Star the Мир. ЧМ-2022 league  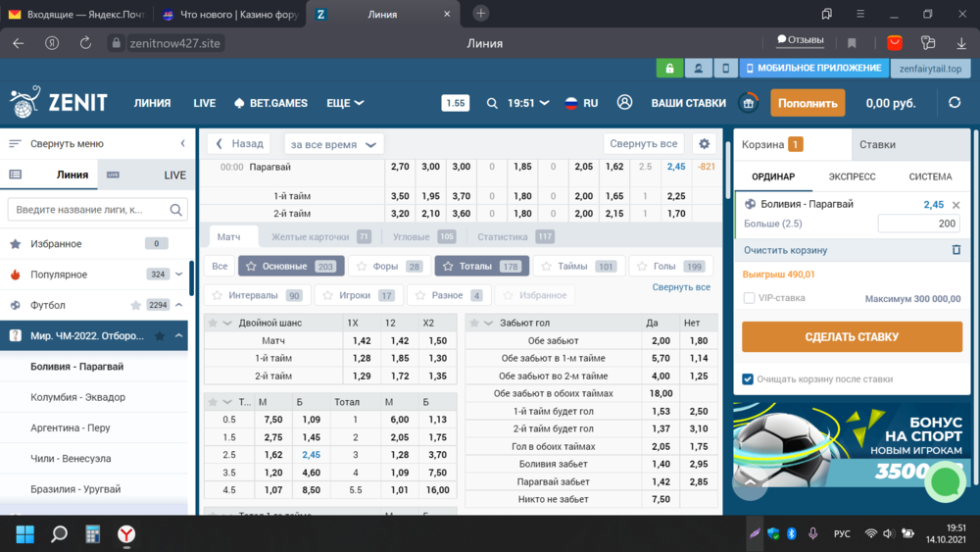[160, 335]
